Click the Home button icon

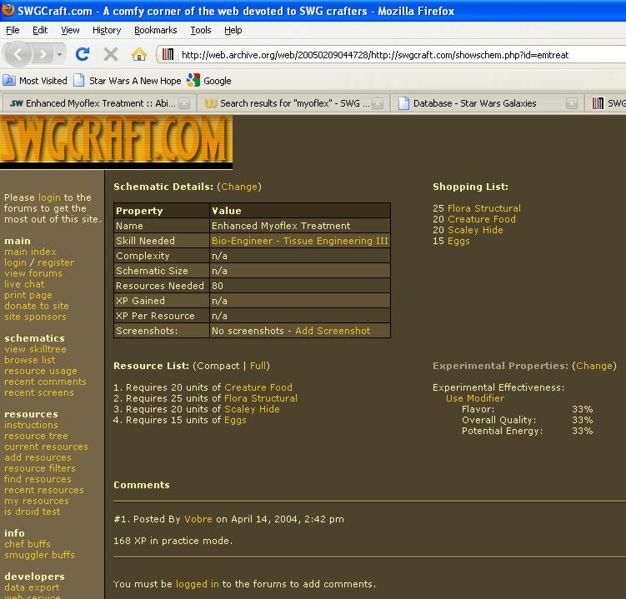138,54
